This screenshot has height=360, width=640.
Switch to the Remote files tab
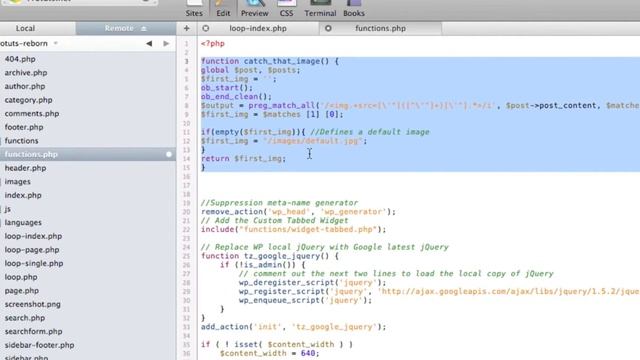point(119,28)
